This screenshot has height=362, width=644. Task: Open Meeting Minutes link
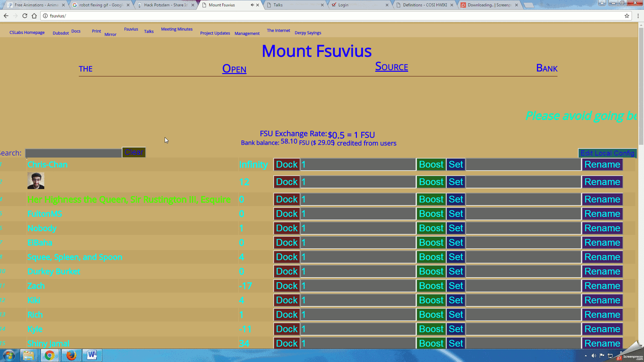point(177,29)
